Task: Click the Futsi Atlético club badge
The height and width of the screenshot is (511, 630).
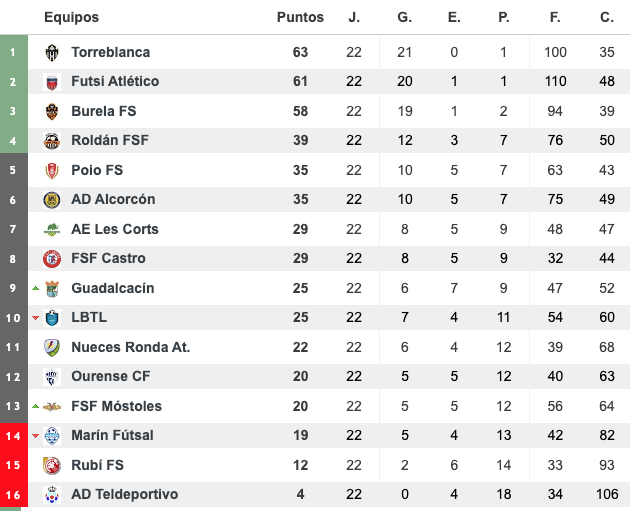Action: (x=52, y=82)
